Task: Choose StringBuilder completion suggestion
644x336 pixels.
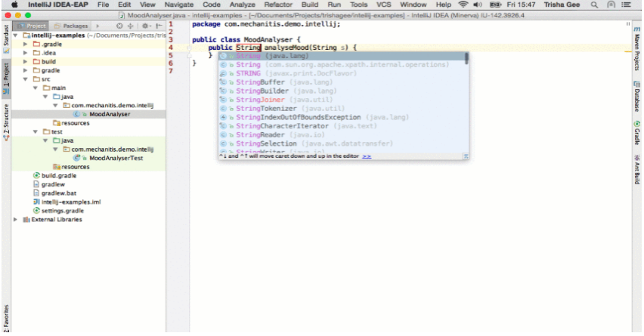Action: pyautogui.click(x=342, y=91)
